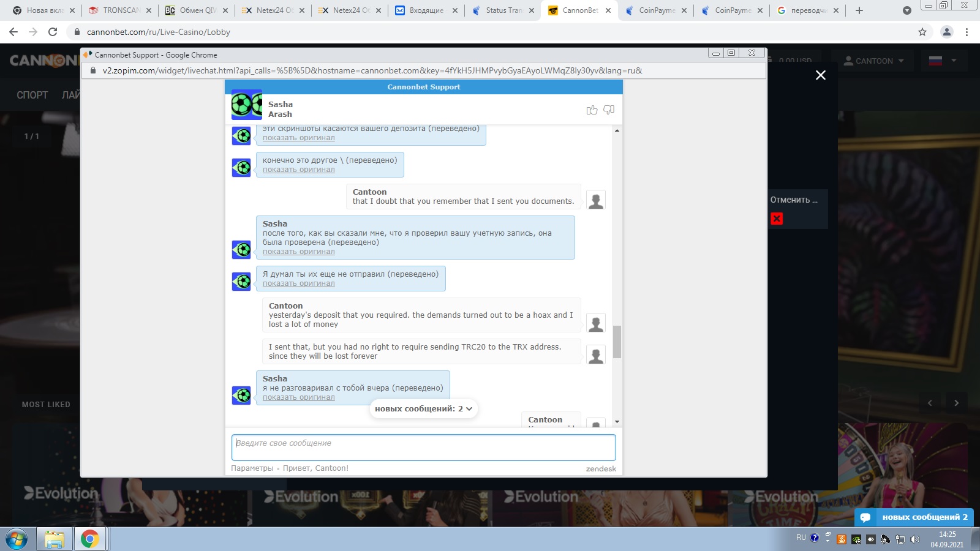Open File Explorer from taskbar
The height and width of the screenshot is (551, 980).
click(x=54, y=539)
